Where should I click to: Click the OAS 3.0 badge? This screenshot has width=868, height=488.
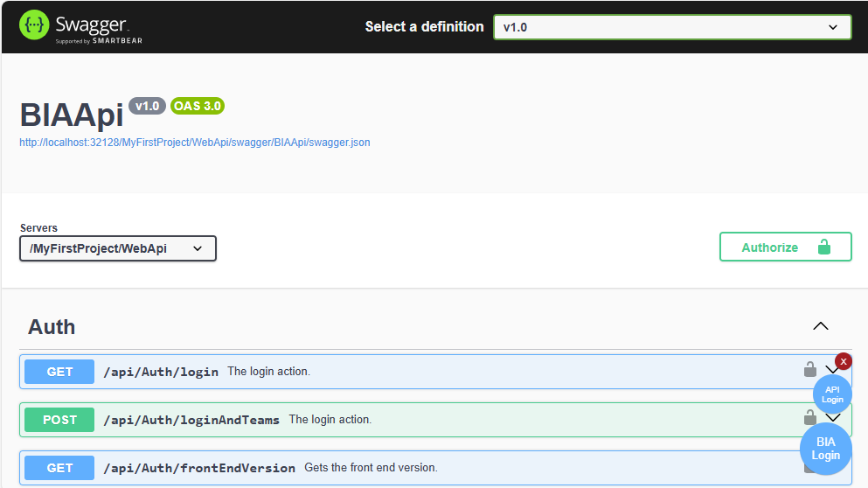click(198, 106)
